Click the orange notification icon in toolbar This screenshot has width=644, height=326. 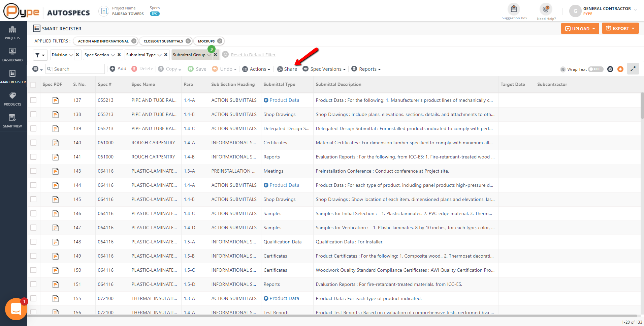[620, 69]
